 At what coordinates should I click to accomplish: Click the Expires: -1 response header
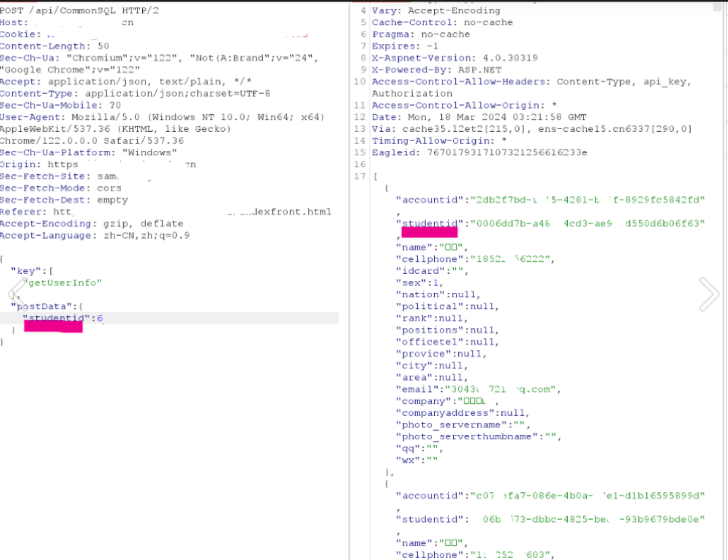click(x=405, y=46)
